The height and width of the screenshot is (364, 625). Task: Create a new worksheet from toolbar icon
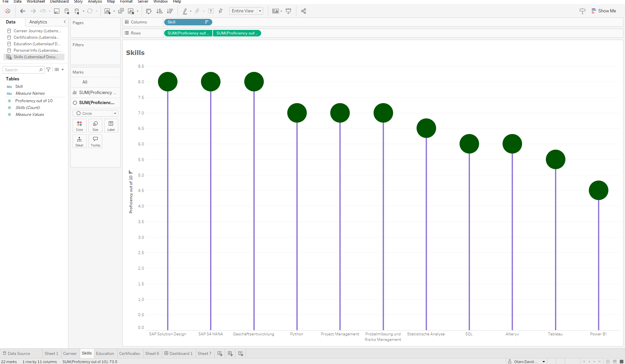click(x=107, y=11)
